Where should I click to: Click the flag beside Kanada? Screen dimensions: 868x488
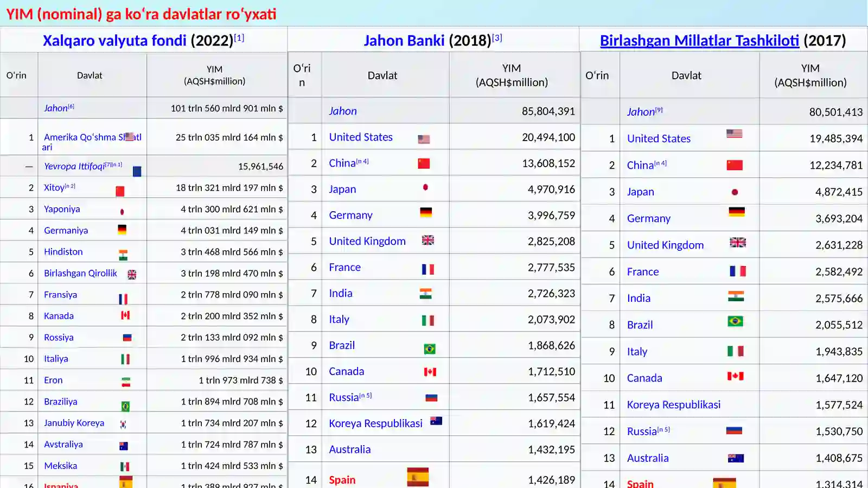125,315
